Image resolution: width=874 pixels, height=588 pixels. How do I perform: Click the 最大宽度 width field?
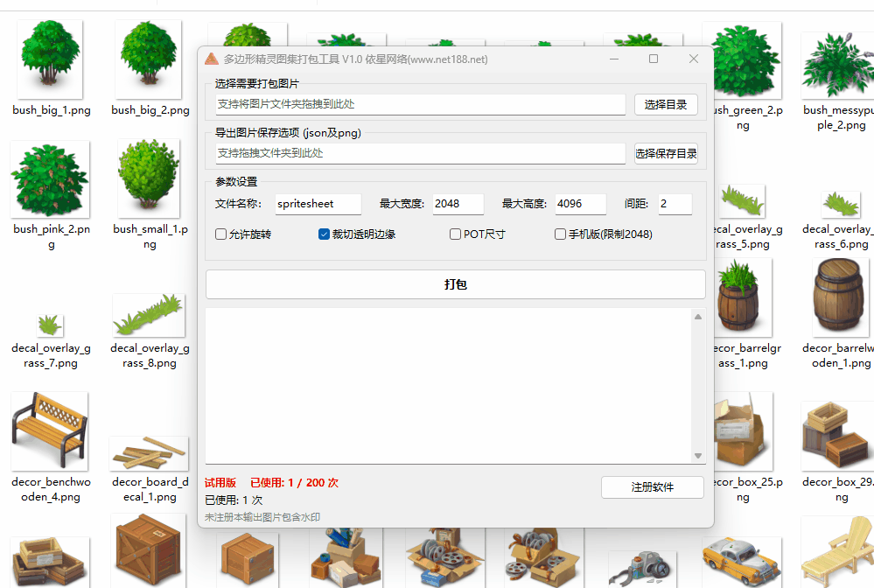coord(457,203)
